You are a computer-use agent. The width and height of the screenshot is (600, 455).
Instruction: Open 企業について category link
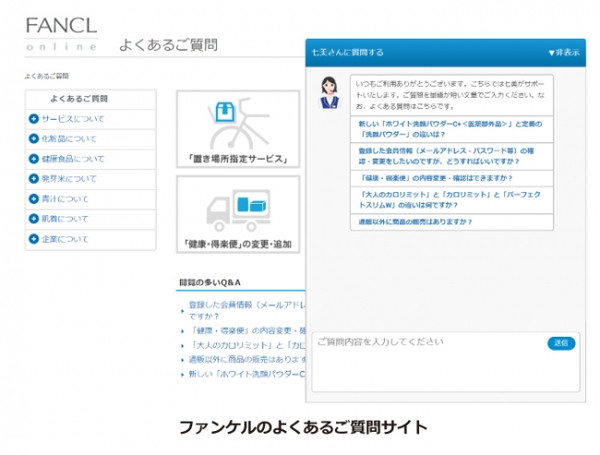tap(65, 239)
